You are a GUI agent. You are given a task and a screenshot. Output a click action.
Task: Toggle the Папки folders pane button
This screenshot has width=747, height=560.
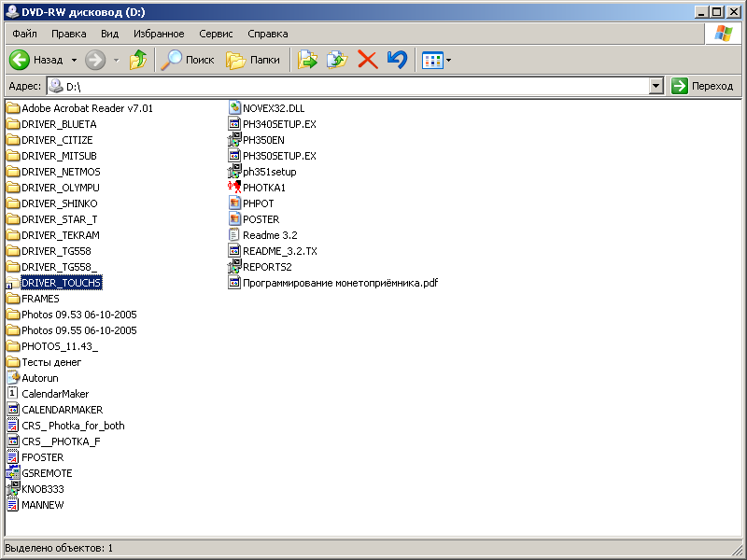point(253,60)
